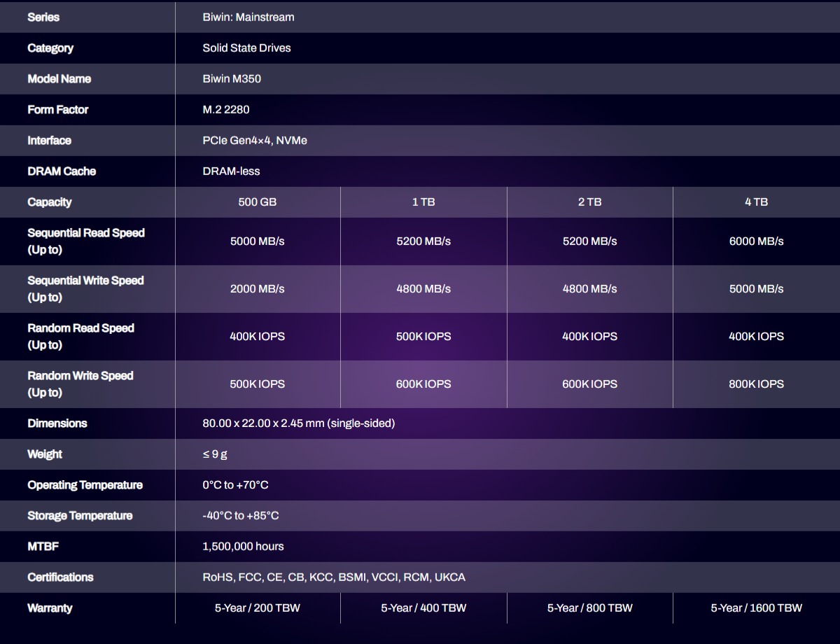Click the dimensions value 80.00 x 22.00 x 2.45 mm
This screenshot has width=840, height=644.
(x=298, y=423)
